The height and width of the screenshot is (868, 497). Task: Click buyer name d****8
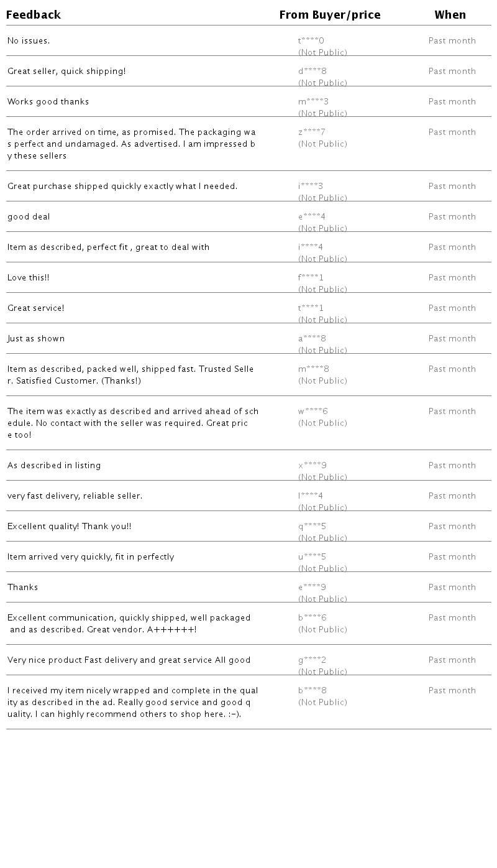tap(312, 72)
